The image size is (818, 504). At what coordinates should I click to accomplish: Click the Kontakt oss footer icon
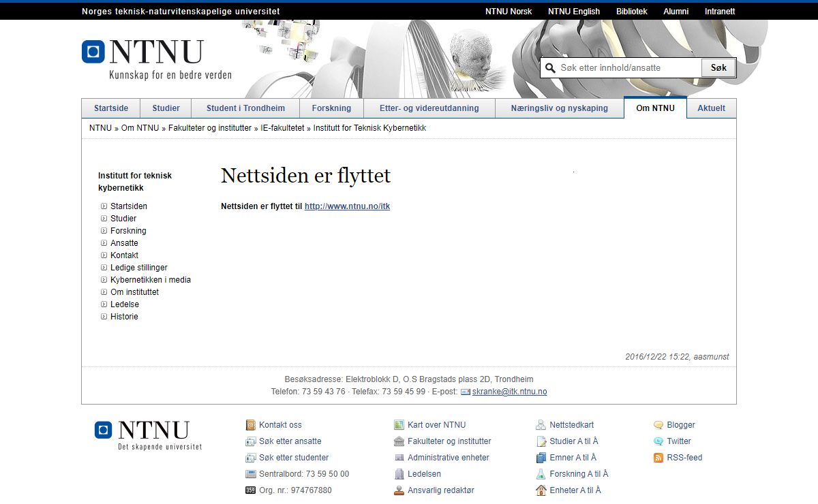(x=250, y=425)
